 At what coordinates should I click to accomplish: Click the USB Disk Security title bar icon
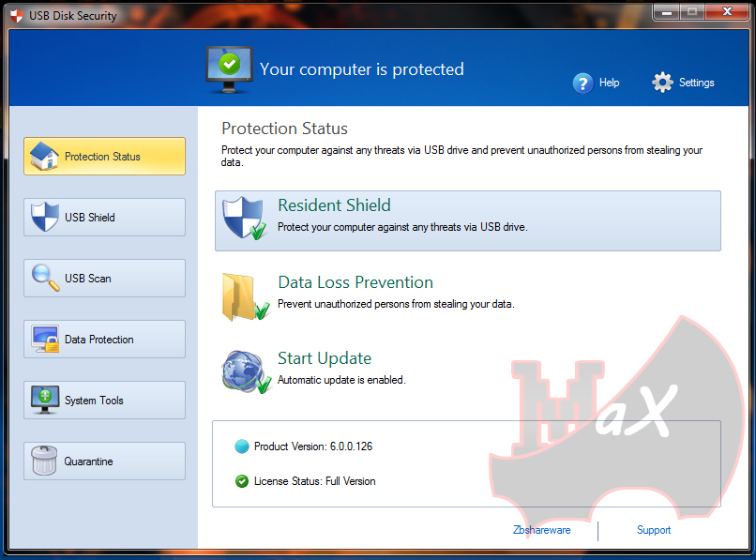(x=17, y=16)
